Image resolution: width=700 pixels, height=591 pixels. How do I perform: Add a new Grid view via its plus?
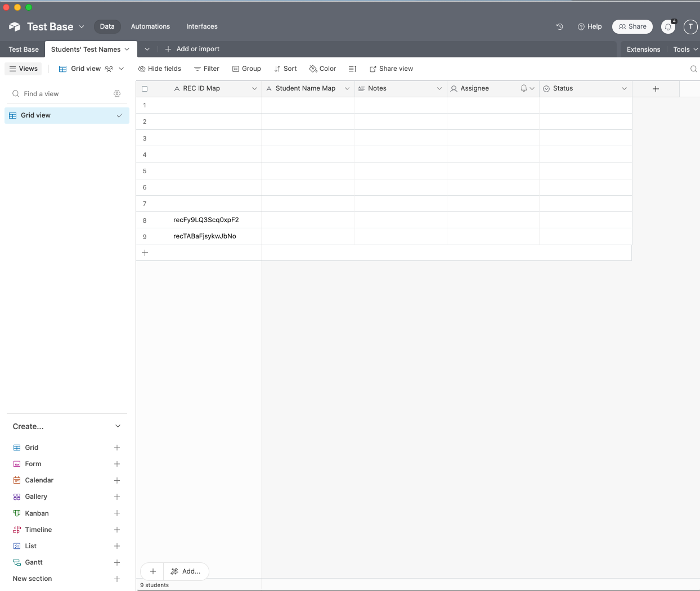pyautogui.click(x=117, y=448)
